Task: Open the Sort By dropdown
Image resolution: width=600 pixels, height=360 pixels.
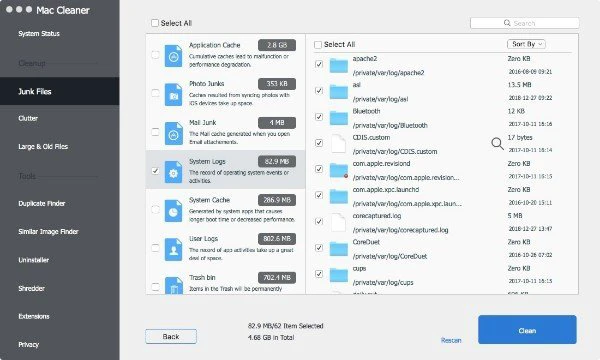Action: click(527, 44)
